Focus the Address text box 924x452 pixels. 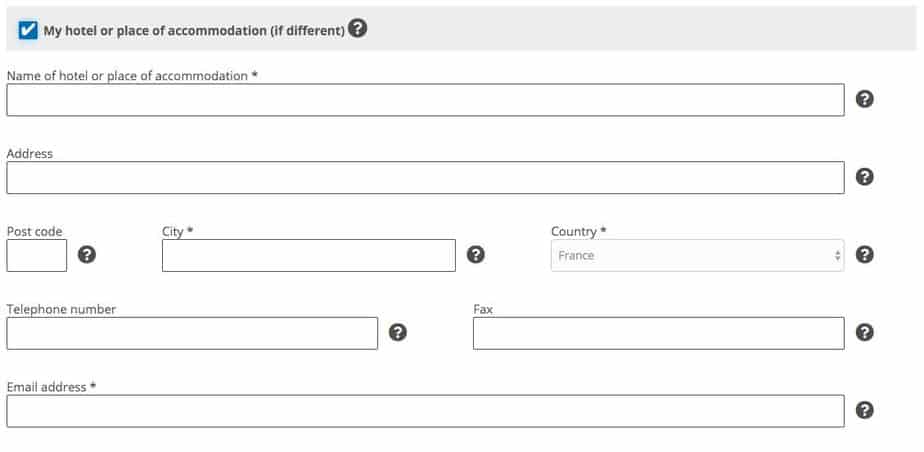pos(425,178)
